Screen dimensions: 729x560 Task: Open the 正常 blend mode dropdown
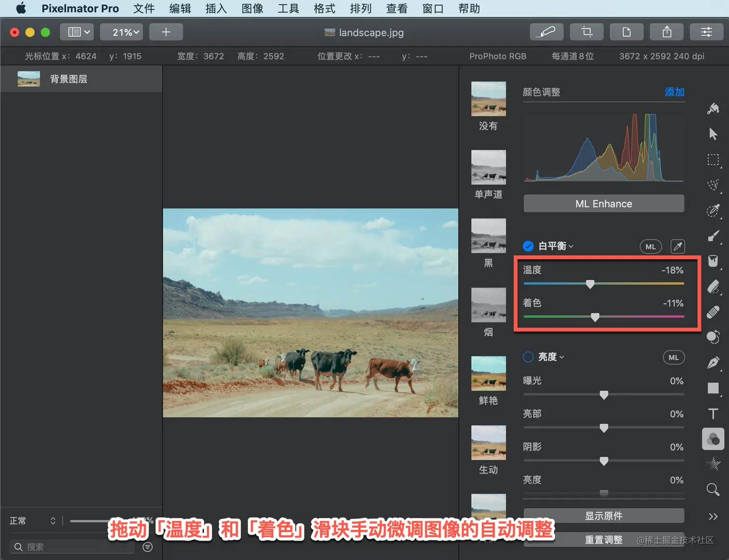point(33,521)
